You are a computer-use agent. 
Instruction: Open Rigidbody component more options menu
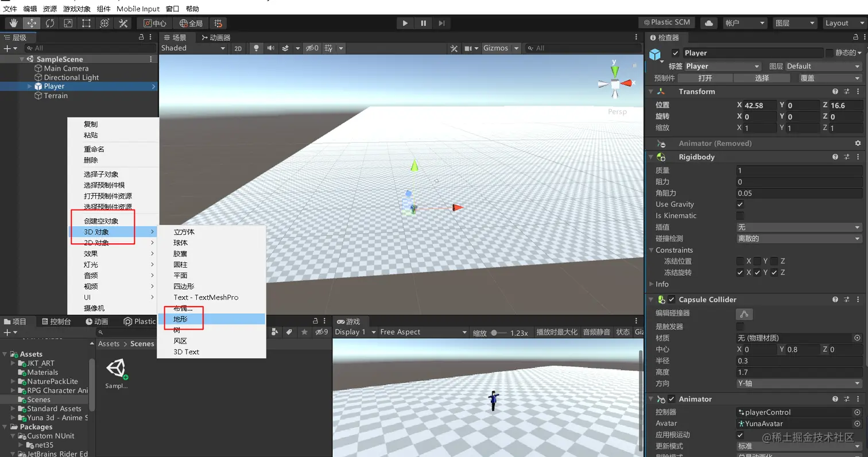click(x=858, y=157)
